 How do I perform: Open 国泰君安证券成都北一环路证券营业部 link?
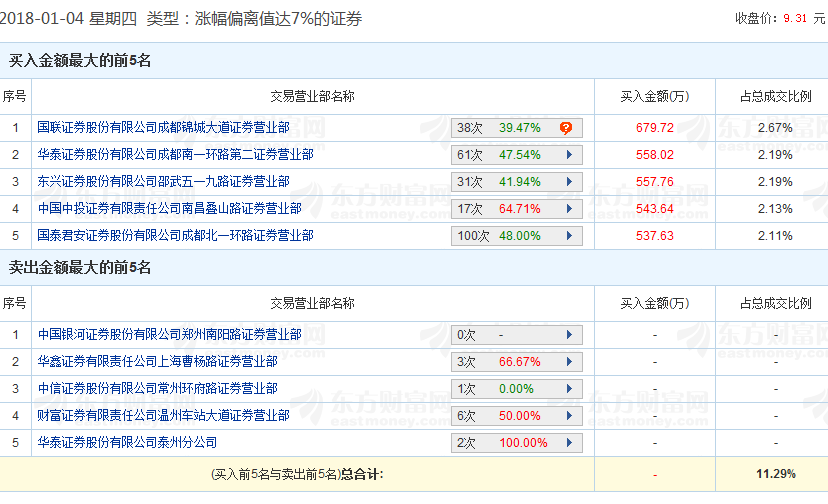pyautogui.click(x=175, y=236)
